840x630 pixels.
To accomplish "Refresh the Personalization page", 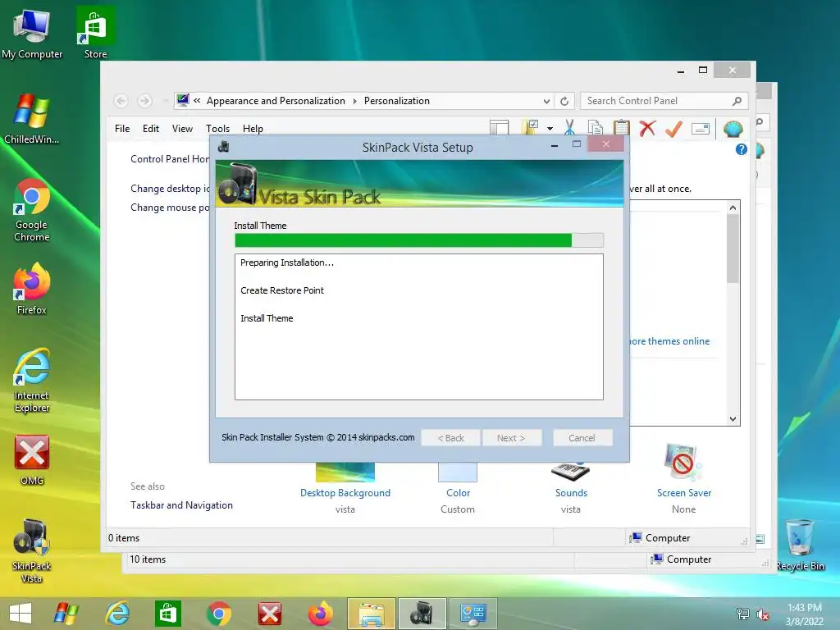I will [x=564, y=101].
